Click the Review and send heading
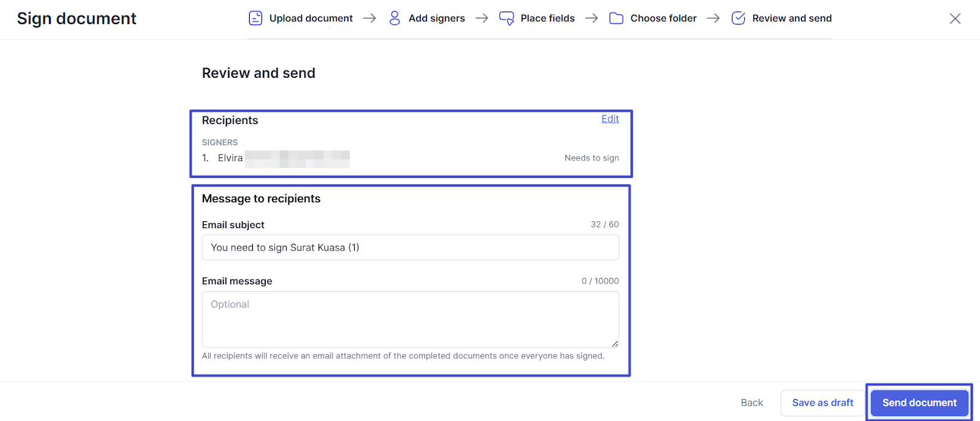The height and width of the screenshot is (421, 980). pos(258,73)
